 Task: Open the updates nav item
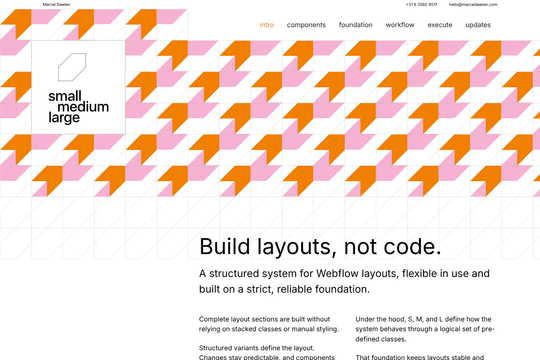coord(478,25)
